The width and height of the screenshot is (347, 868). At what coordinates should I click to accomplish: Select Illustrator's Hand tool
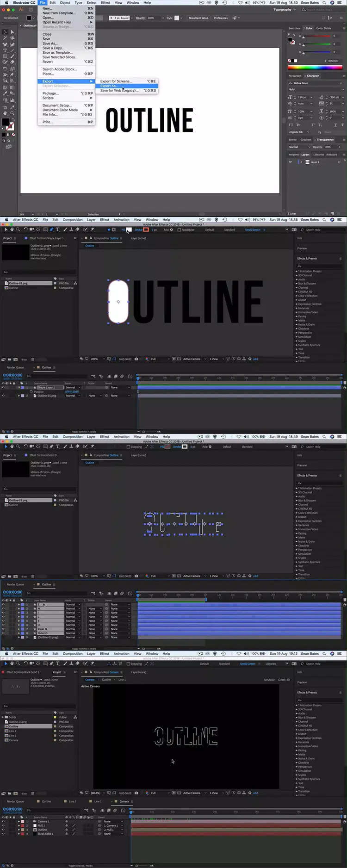(x=5, y=113)
